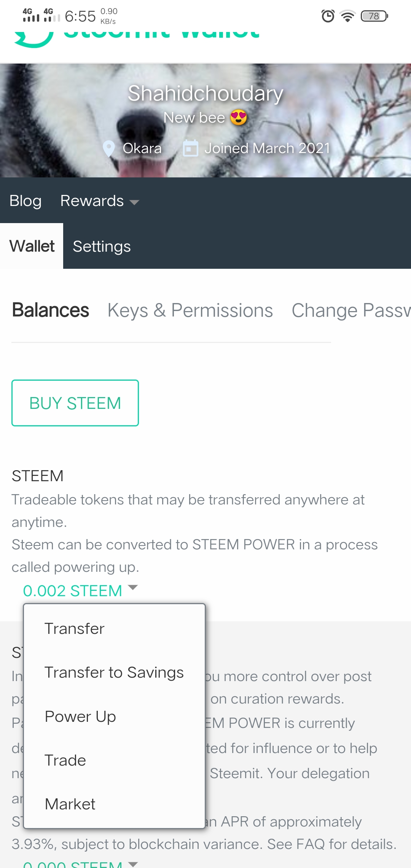Image resolution: width=411 pixels, height=868 pixels.
Task: Choose Transfer from the STEEM menu
Action: pos(75,629)
